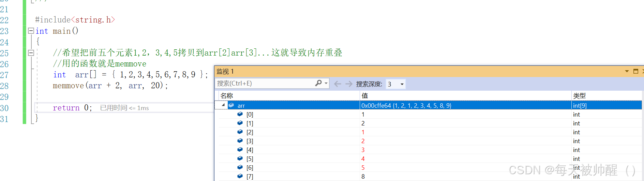The height and width of the screenshot is (181, 644).
Task: Select the [0] row name in the watch list
Action: [x=250, y=115]
